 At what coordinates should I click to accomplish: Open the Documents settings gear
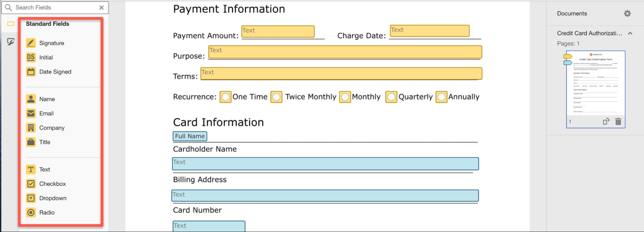(x=627, y=14)
